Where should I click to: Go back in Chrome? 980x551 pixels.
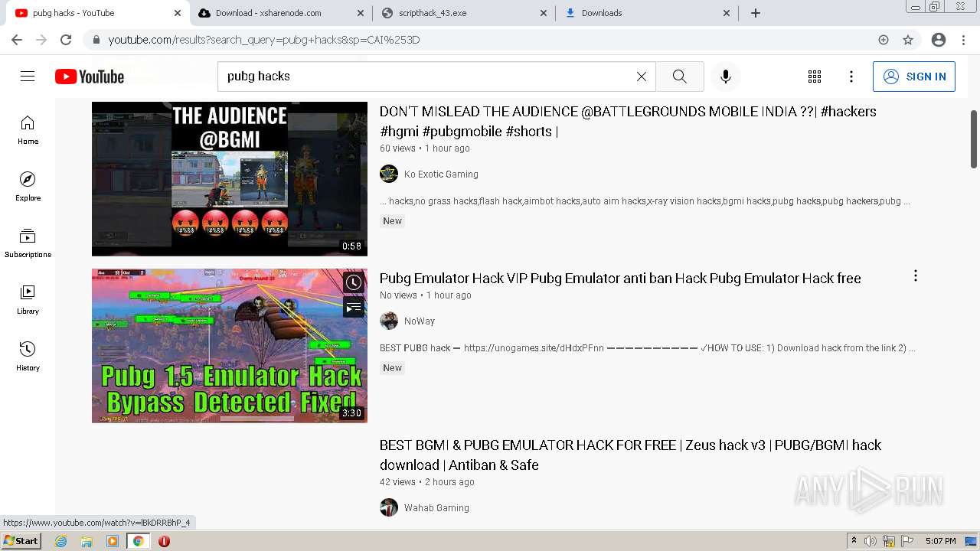point(17,40)
